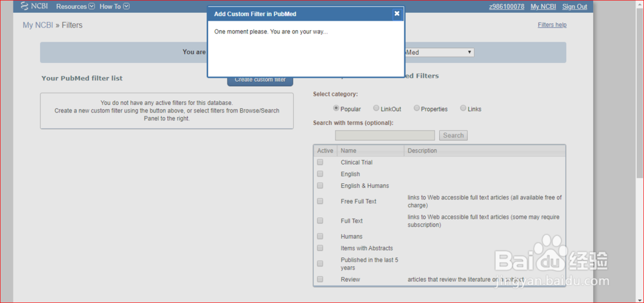Enable the Humans filter checkbox
The image size is (644, 303).
[x=320, y=236]
